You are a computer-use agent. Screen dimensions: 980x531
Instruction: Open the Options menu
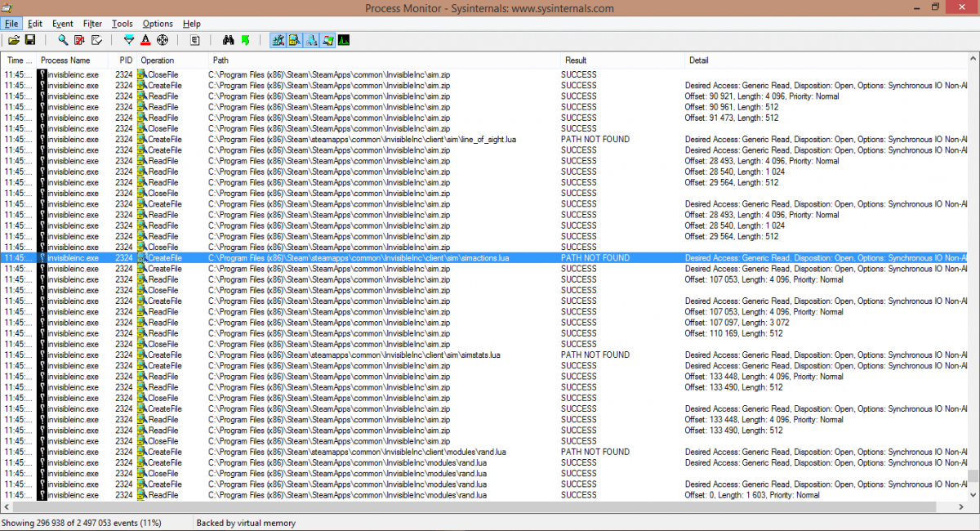[158, 24]
